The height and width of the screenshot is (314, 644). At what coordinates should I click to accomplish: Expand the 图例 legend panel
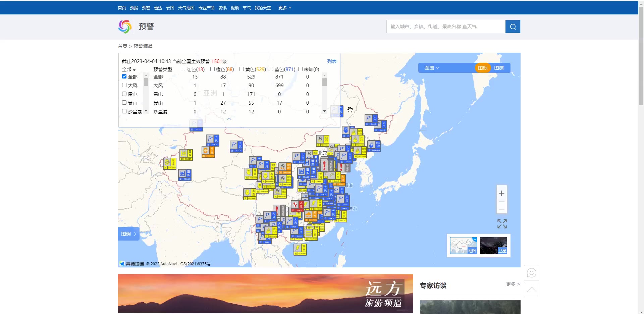click(128, 234)
